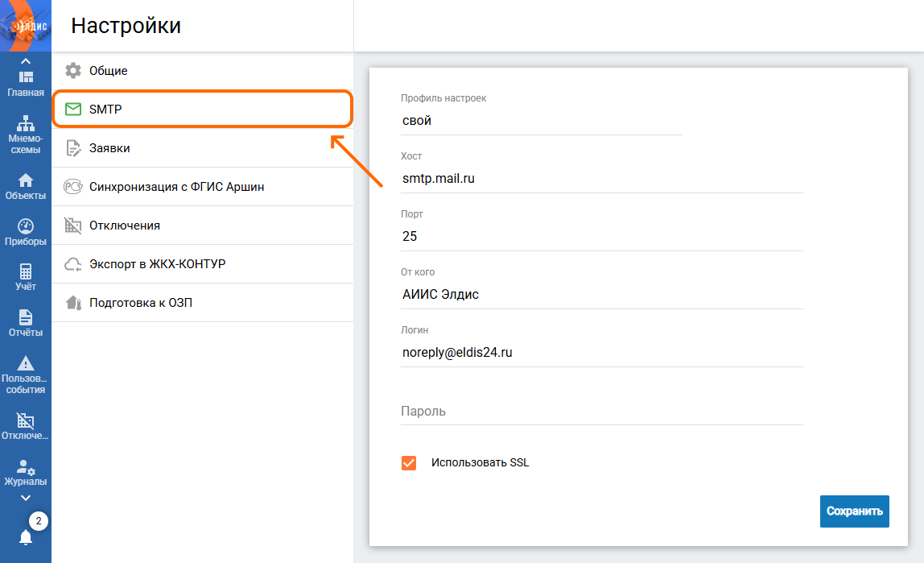Viewport: 924px width, 563px height.
Task: Expand sidebar upward with top chevron
Action: [25, 60]
